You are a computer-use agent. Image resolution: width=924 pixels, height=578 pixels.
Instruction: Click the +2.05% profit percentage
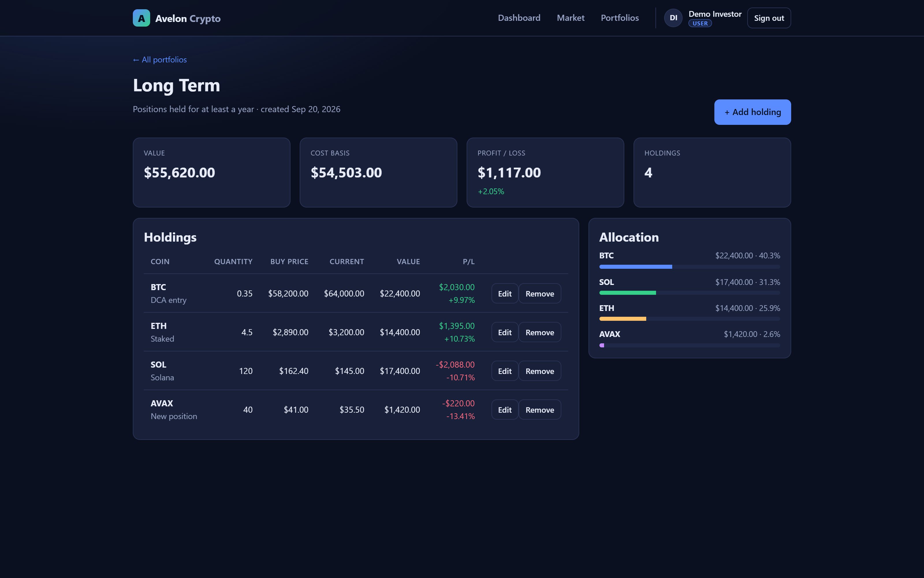tap(491, 192)
